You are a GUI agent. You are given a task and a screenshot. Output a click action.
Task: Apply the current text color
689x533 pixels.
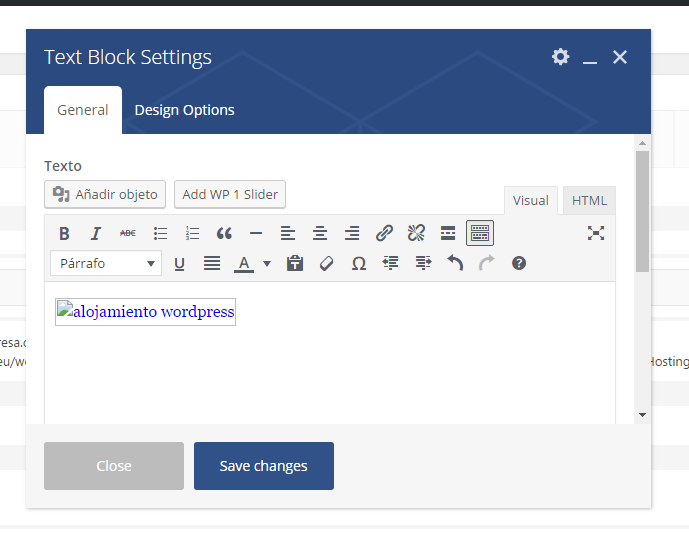[x=244, y=264]
